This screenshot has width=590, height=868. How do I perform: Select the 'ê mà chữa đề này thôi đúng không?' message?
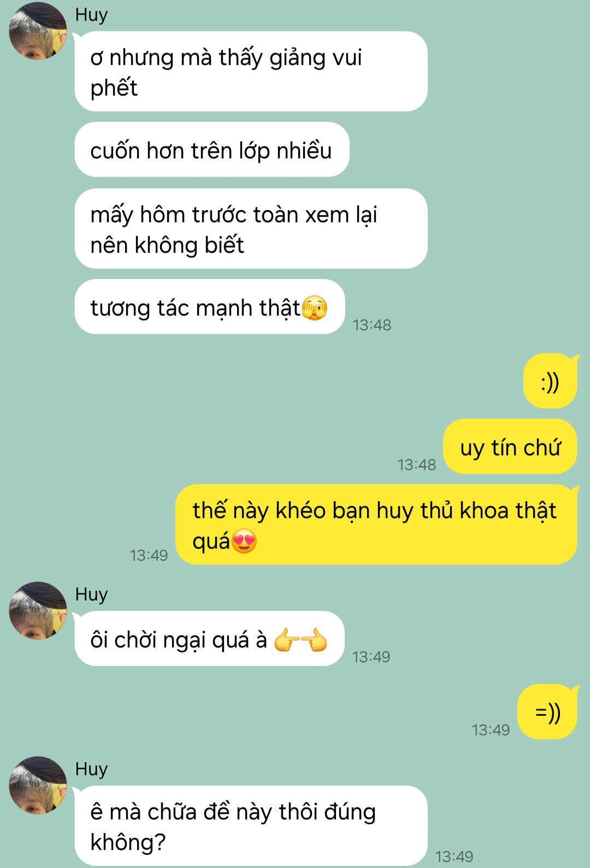[x=251, y=826]
